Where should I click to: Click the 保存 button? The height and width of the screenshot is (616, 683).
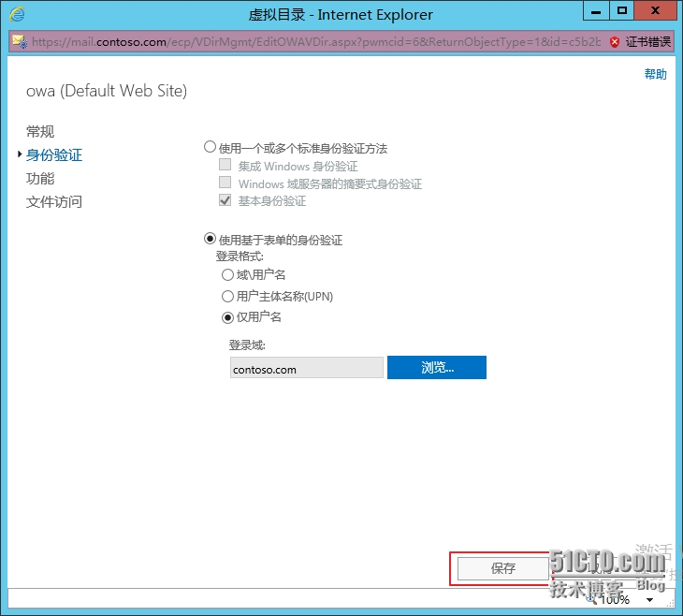(503, 568)
